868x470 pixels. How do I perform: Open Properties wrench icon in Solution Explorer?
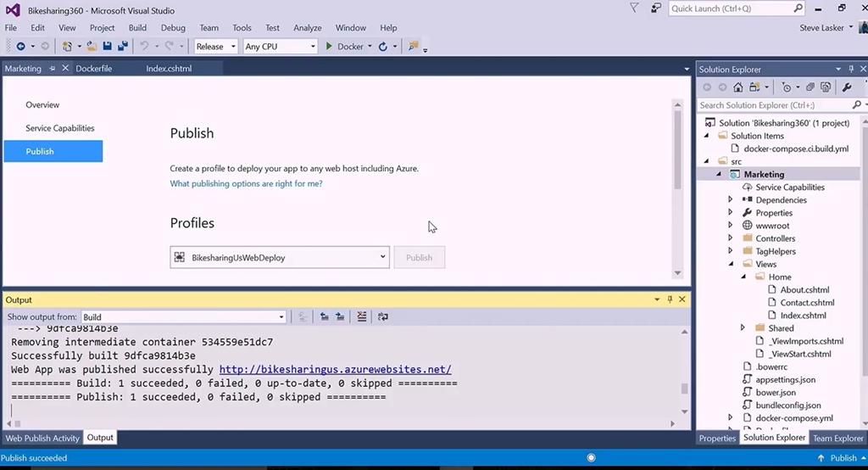[846, 87]
